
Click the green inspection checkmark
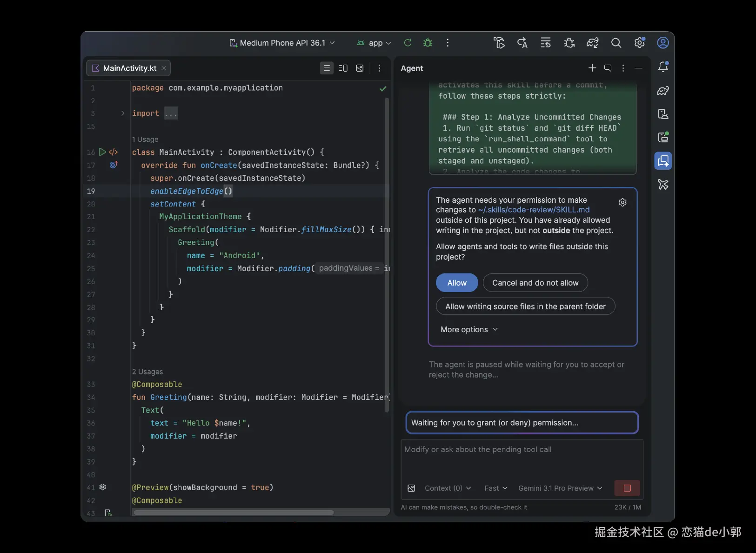[383, 88]
